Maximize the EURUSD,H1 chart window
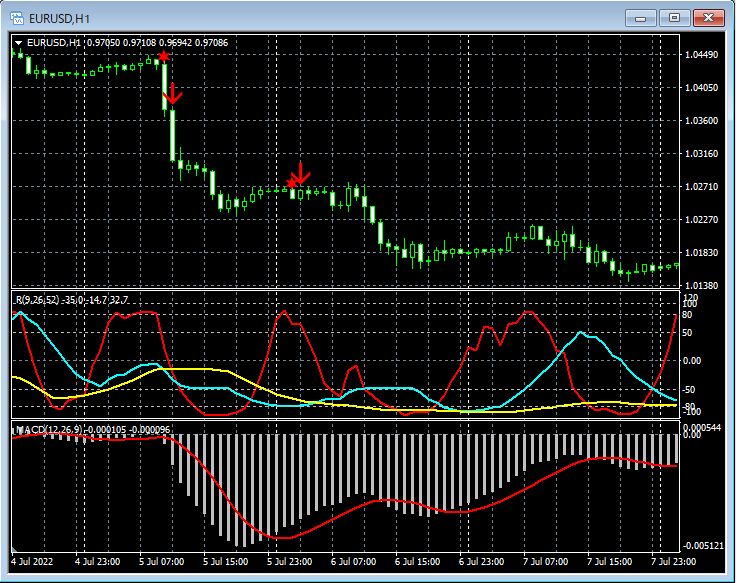737x583 pixels. pyautogui.click(x=674, y=18)
